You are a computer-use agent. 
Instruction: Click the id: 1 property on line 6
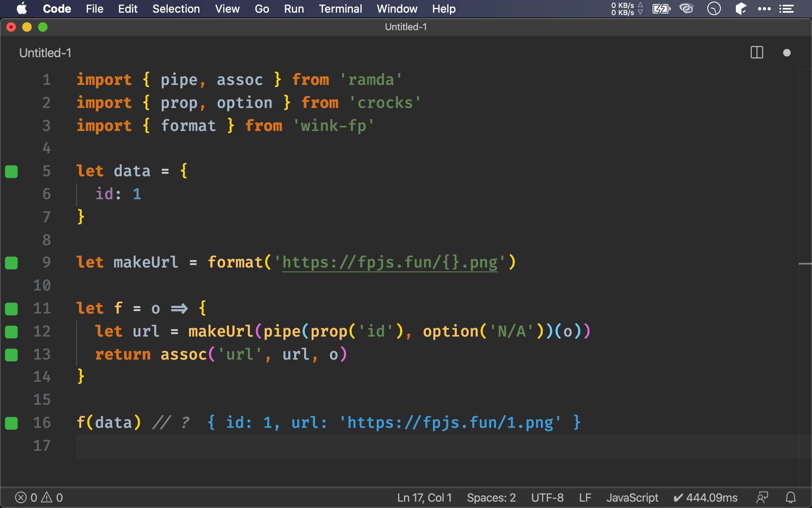(118, 194)
